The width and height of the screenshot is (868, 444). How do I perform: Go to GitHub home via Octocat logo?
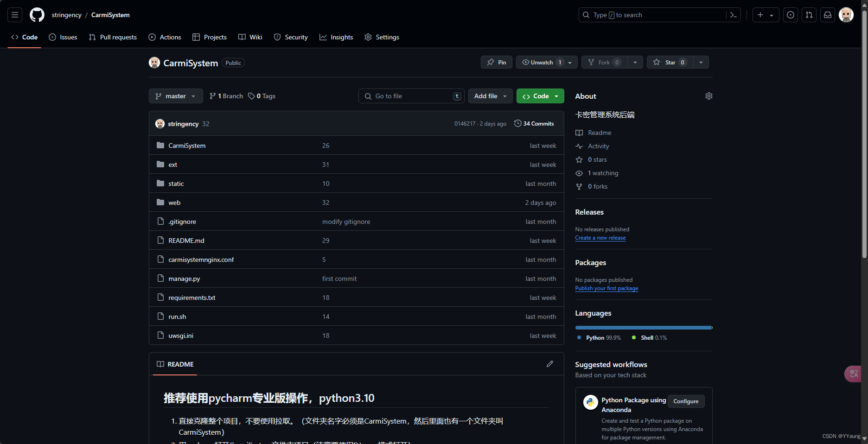point(37,15)
